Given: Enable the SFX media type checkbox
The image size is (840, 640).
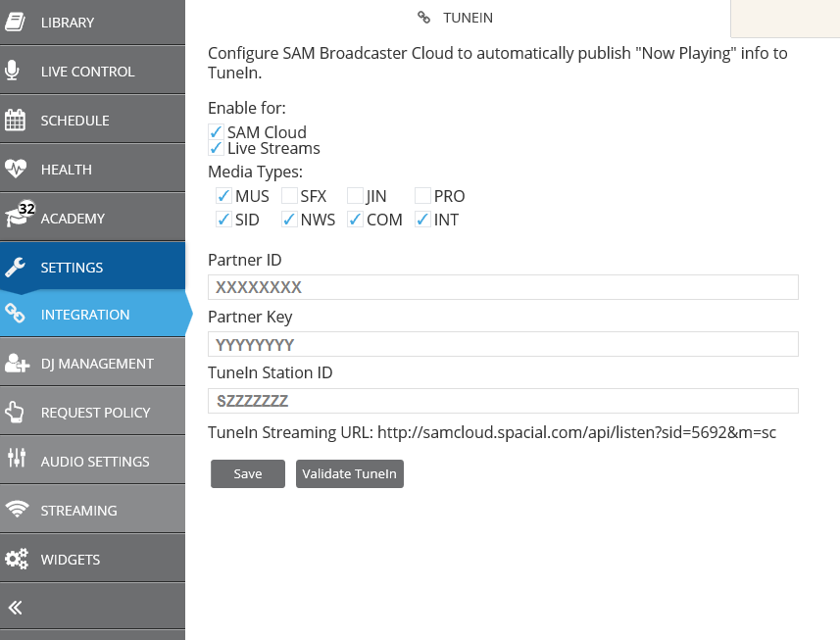Looking at the screenshot, I should pos(289,195).
